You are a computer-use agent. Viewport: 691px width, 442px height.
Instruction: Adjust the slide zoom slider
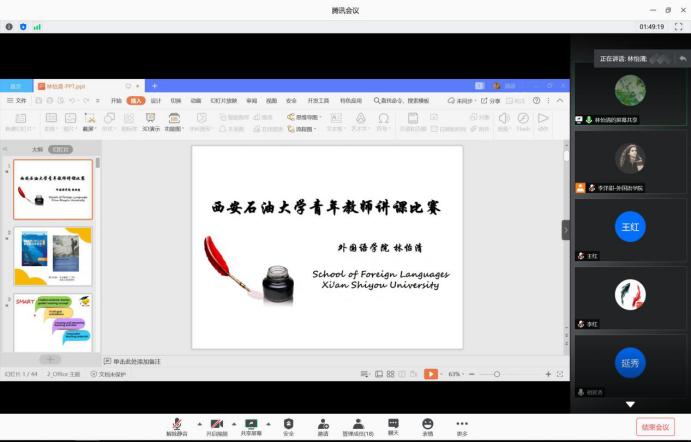pos(496,374)
